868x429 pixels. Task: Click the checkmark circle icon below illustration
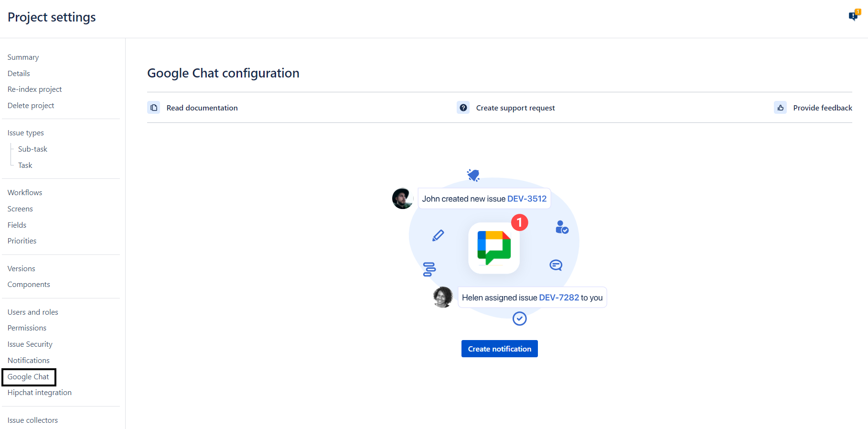[x=519, y=319]
